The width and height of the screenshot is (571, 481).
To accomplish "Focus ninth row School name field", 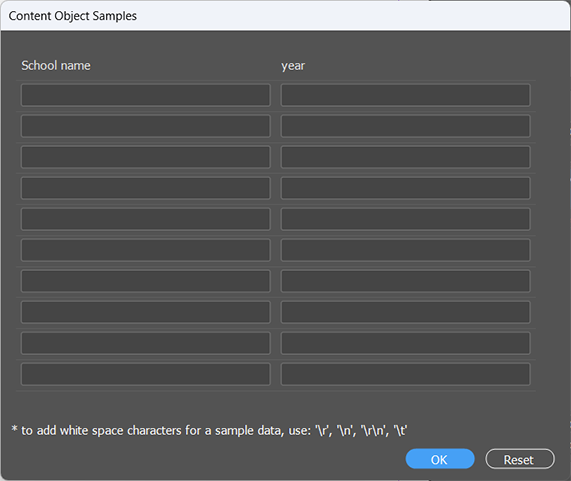I will [x=146, y=343].
